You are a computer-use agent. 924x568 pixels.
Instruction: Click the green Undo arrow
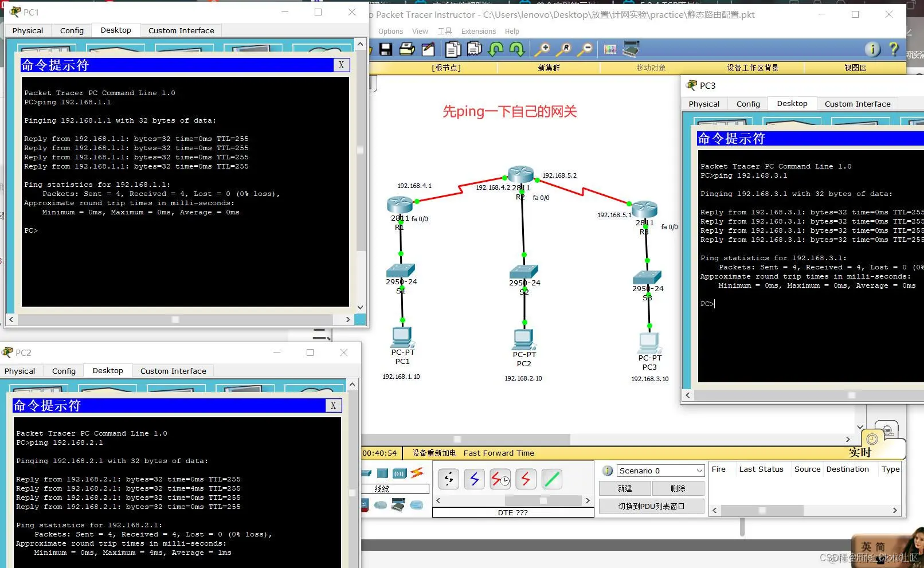[x=496, y=49]
